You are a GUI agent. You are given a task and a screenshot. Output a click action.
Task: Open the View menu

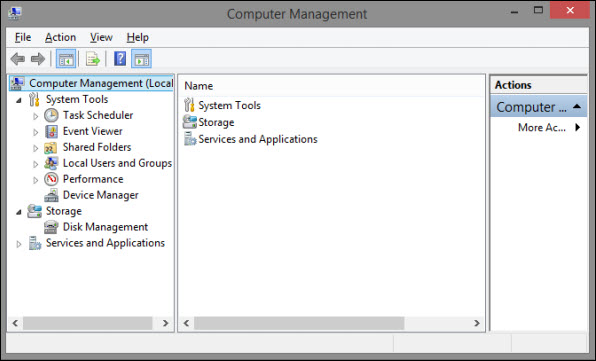click(x=101, y=37)
